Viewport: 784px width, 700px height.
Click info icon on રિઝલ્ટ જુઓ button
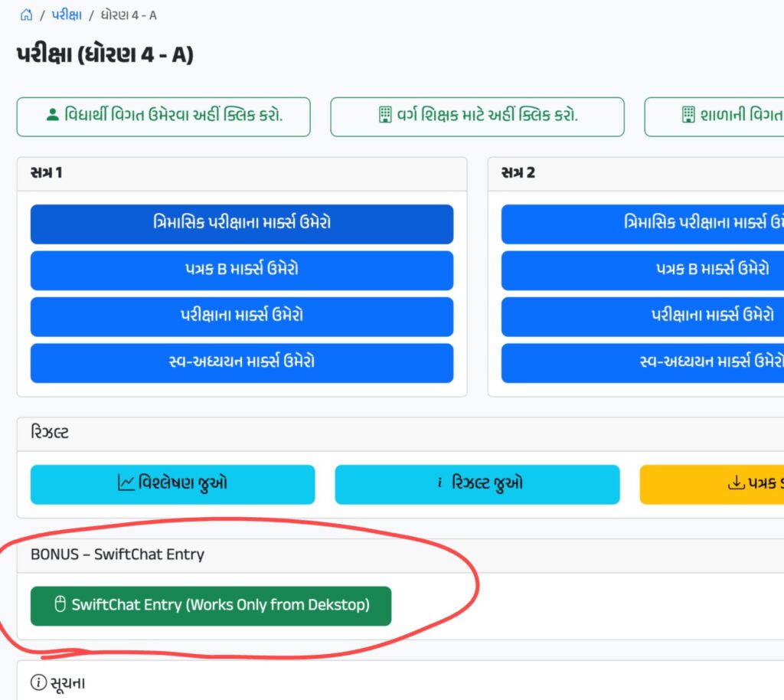[440, 483]
